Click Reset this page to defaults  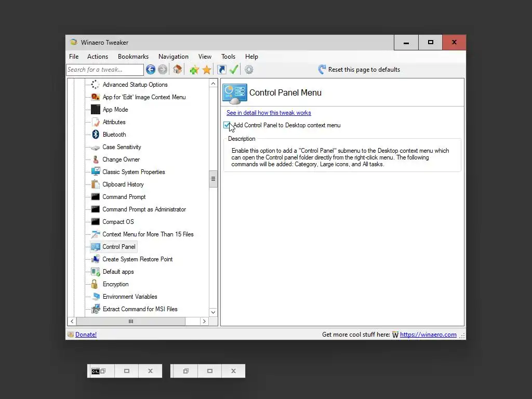[x=359, y=70]
